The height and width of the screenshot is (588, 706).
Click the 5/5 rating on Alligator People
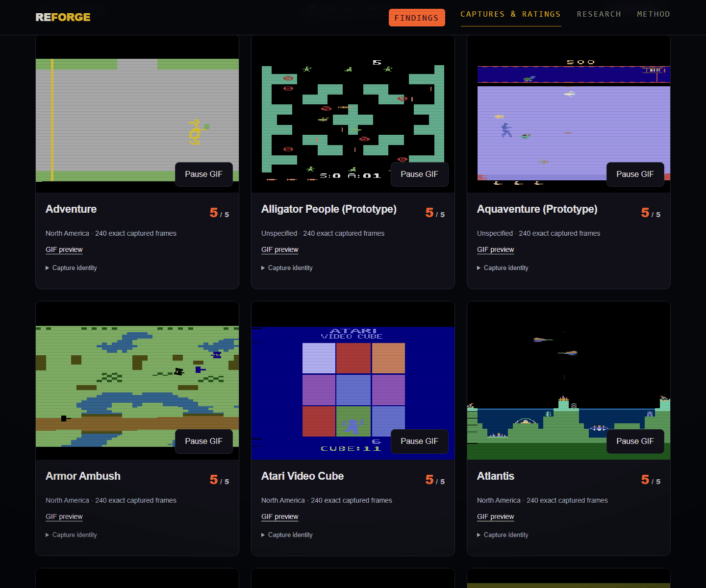click(x=435, y=213)
